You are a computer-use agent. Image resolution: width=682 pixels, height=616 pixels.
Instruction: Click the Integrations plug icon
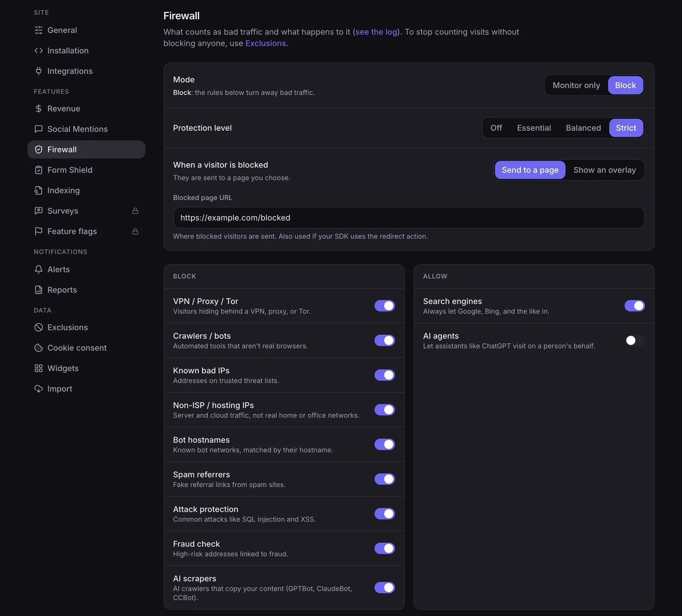38,71
